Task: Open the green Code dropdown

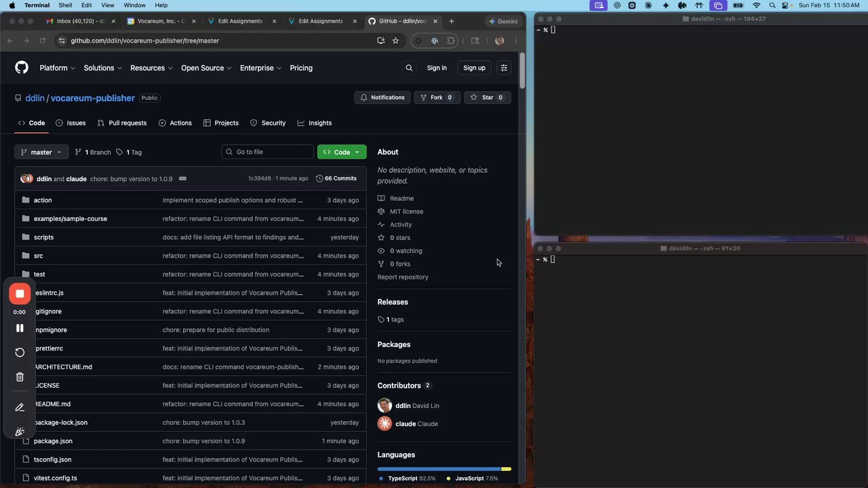Action: [x=342, y=152]
